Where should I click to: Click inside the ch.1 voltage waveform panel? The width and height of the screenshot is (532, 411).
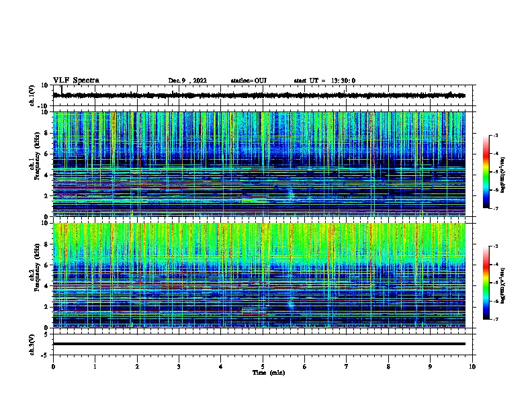tap(264, 95)
